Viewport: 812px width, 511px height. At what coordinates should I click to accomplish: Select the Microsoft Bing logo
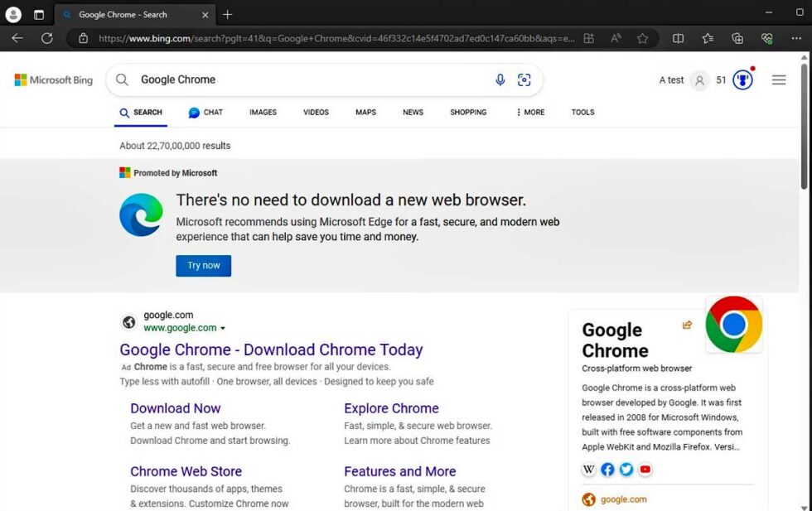coord(53,80)
